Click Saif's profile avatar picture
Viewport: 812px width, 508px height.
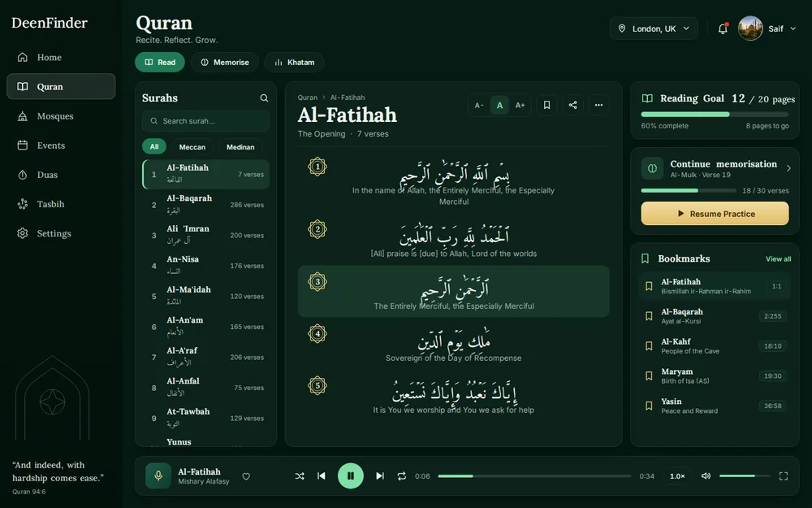point(749,28)
